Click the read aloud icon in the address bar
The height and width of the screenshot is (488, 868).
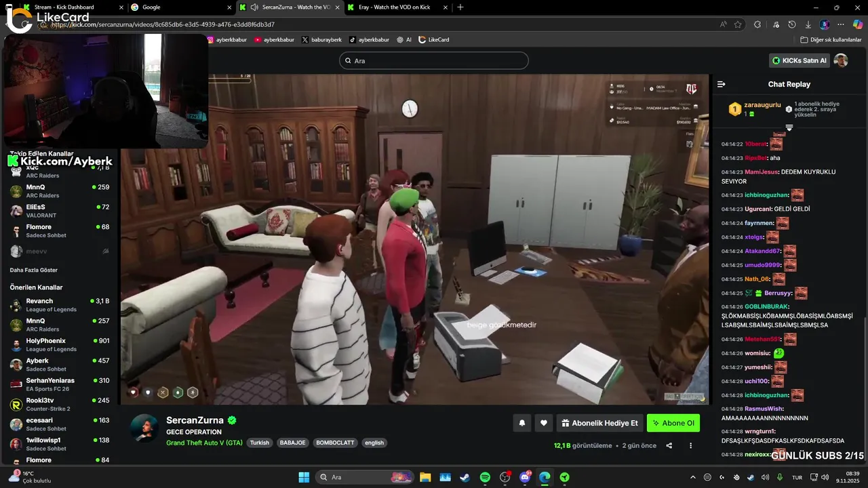[x=724, y=24]
